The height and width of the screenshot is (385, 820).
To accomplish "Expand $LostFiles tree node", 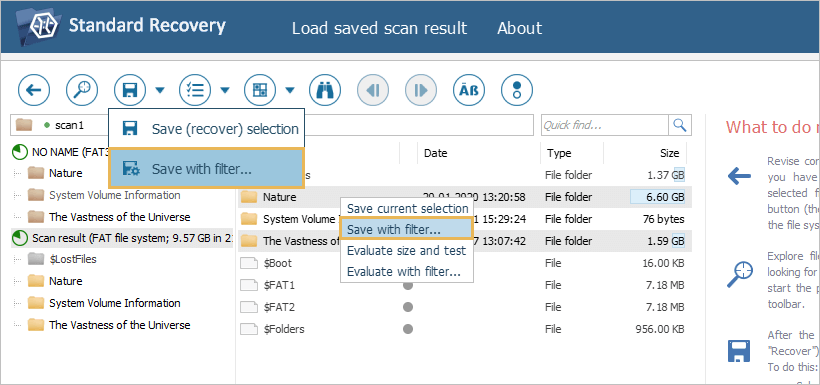I will [x=18, y=259].
